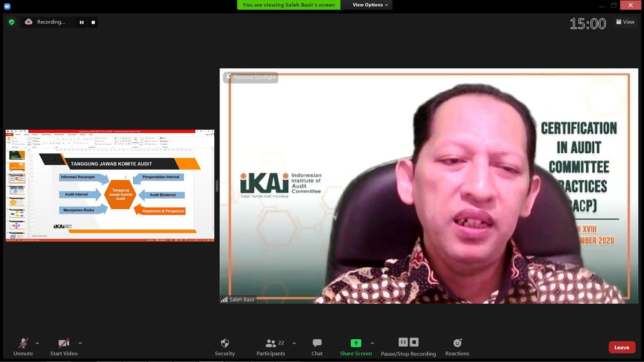Click the signal strength icon beside Saleh Basir
The width and height of the screenshot is (644, 362).
pyautogui.click(x=224, y=300)
